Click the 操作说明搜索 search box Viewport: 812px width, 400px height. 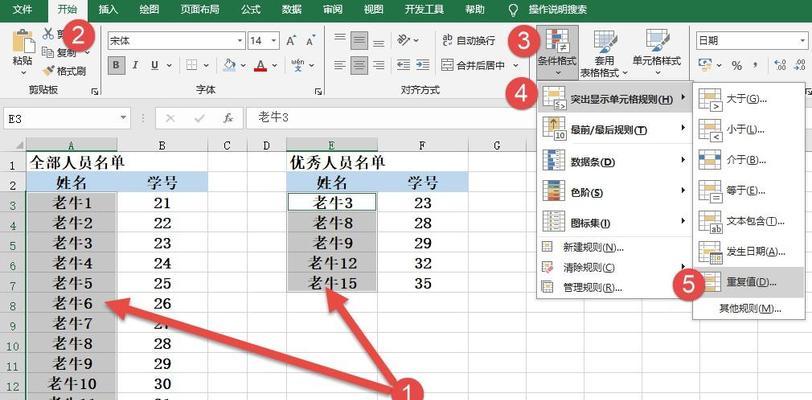[557, 9]
